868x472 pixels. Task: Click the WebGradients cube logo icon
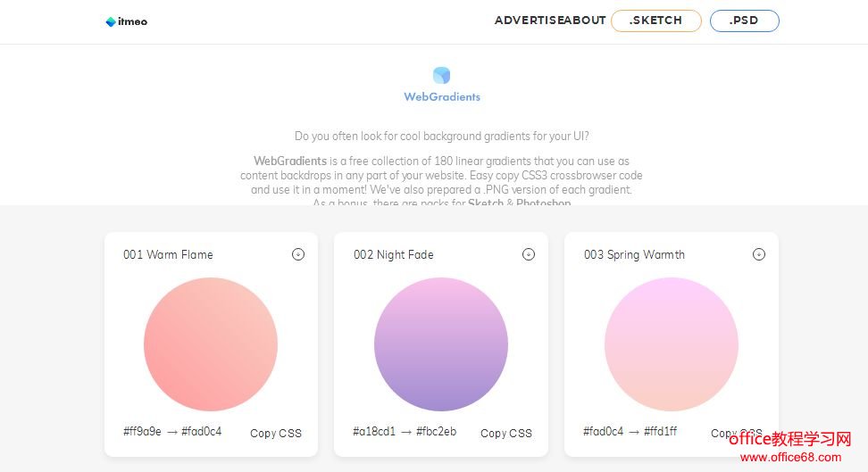441,75
